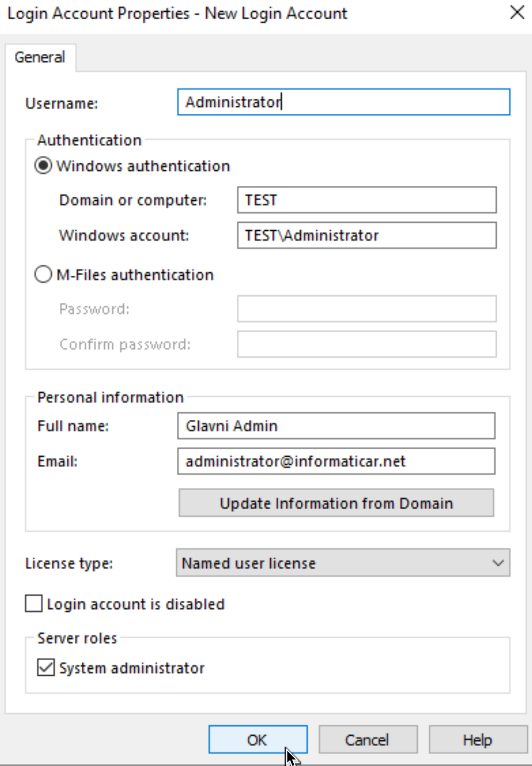Click the greyed-out Password field
Screen dimensions: 532x766
(x=367, y=309)
